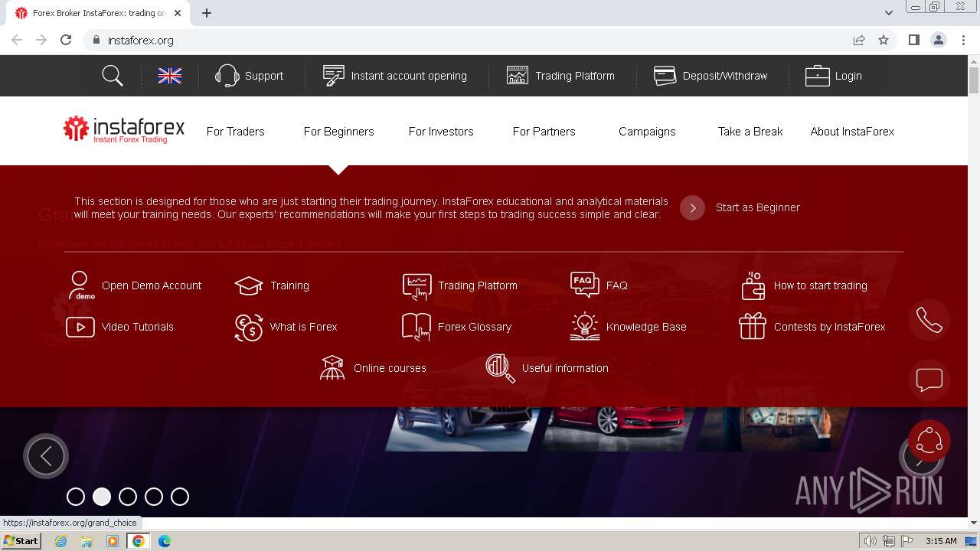Click the share this page icon in address bar

click(x=859, y=40)
